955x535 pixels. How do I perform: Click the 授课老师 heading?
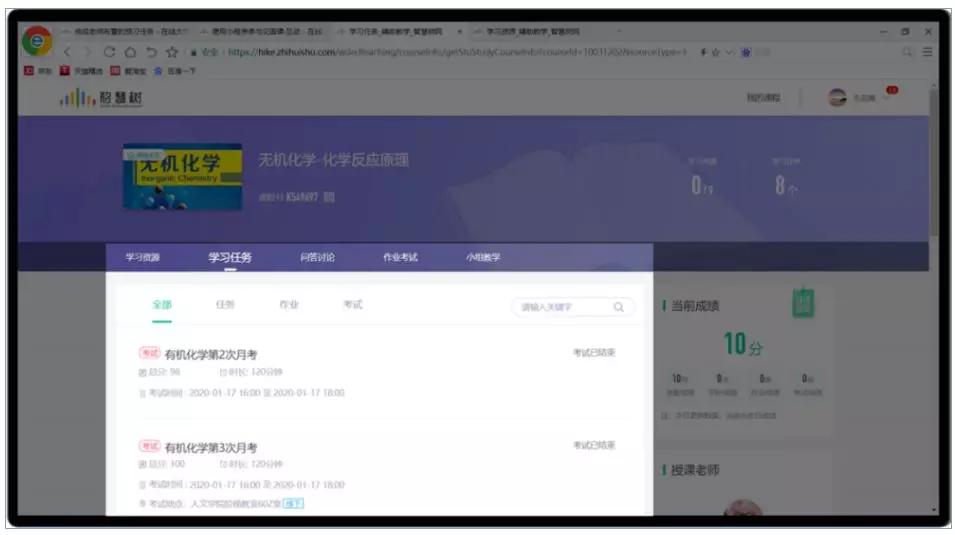(695, 470)
